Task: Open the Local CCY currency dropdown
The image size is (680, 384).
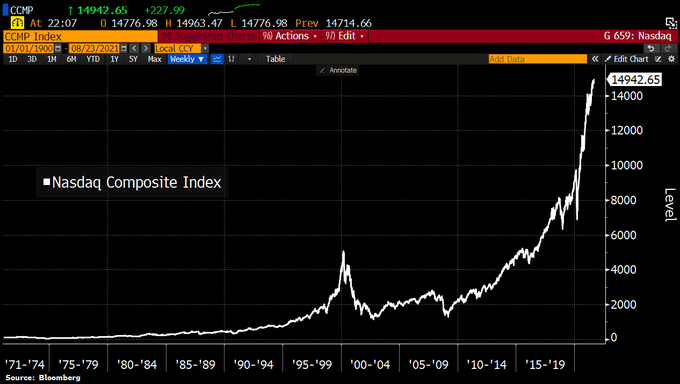Action: tap(181, 48)
